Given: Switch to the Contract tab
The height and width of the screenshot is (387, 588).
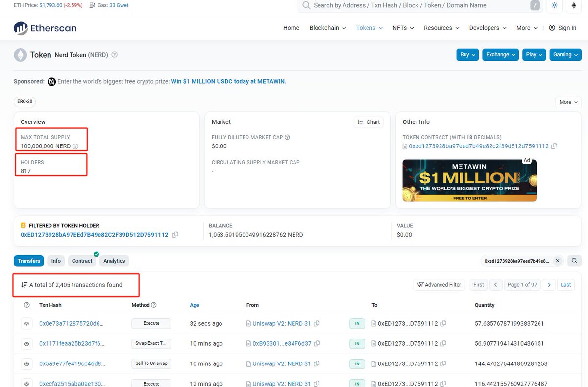Looking at the screenshot, I should 82,261.
